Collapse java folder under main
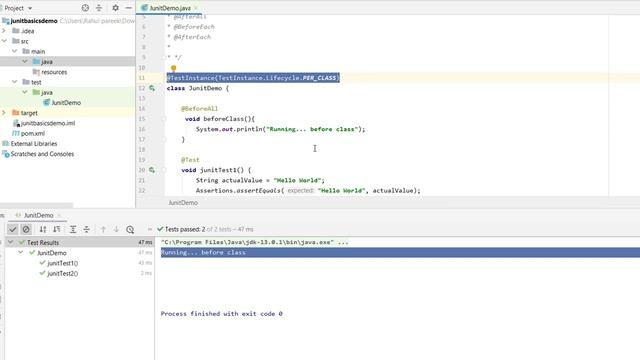640x360 pixels. click(25, 62)
